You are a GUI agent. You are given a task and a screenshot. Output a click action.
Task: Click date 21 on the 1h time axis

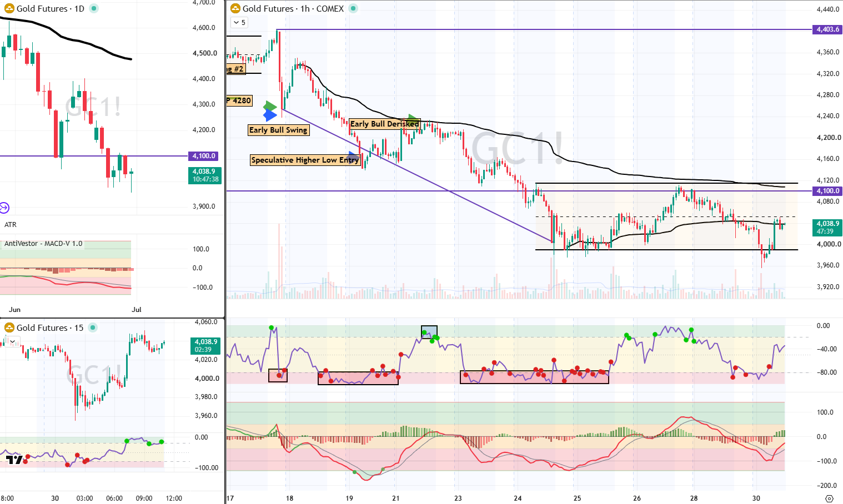click(395, 498)
